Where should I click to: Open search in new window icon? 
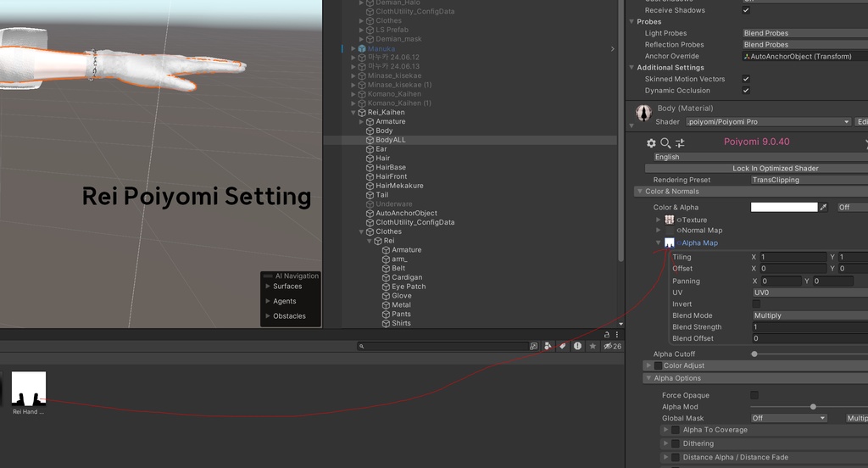534,346
